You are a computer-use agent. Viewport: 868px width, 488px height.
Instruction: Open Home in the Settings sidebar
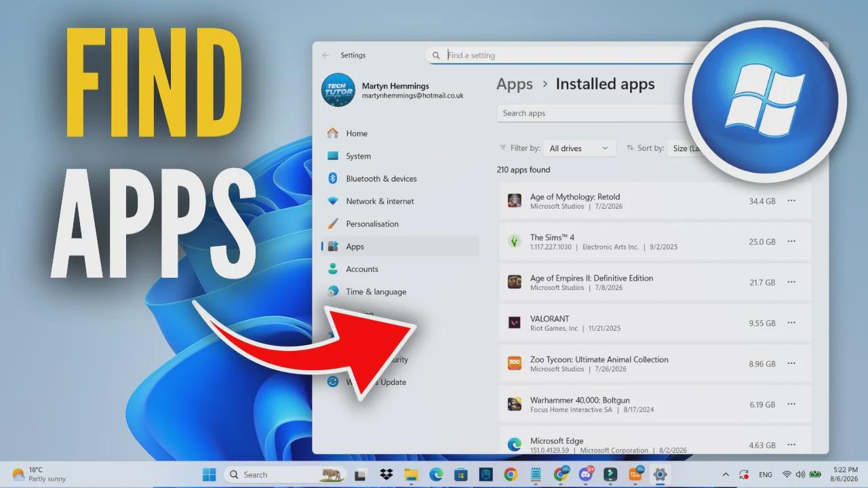click(x=400, y=134)
